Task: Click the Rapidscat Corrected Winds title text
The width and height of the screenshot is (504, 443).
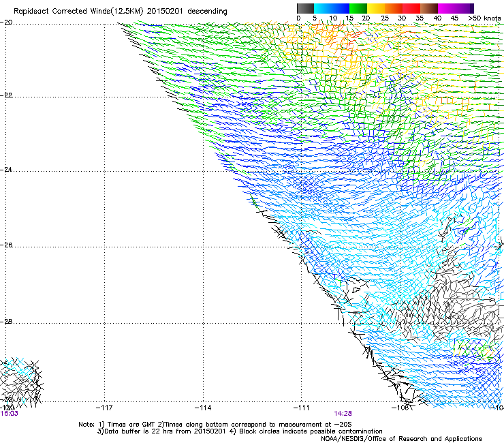Action: (x=121, y=12)
